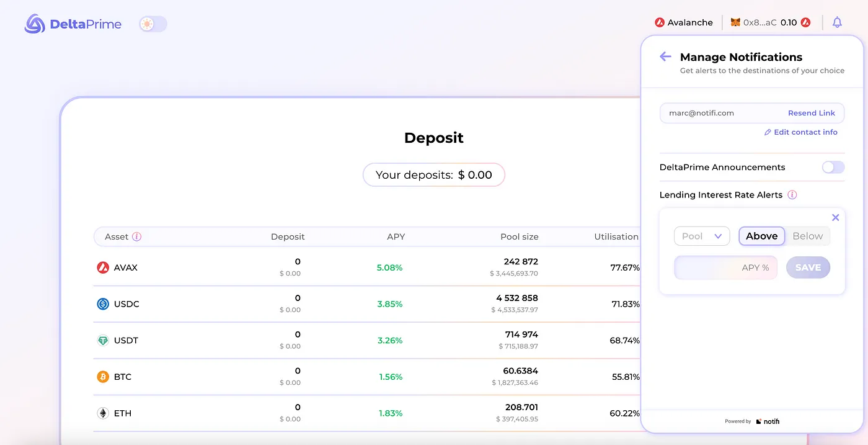Click the MetaMask fox wallet icon
The height and width of the screenshot is (445, 868).
click(x=735, y=22)
